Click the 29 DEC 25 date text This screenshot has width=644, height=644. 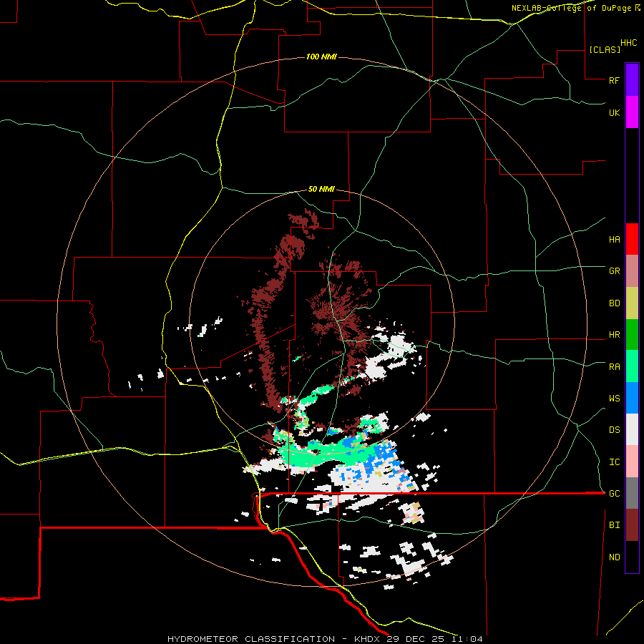(417, 639)
